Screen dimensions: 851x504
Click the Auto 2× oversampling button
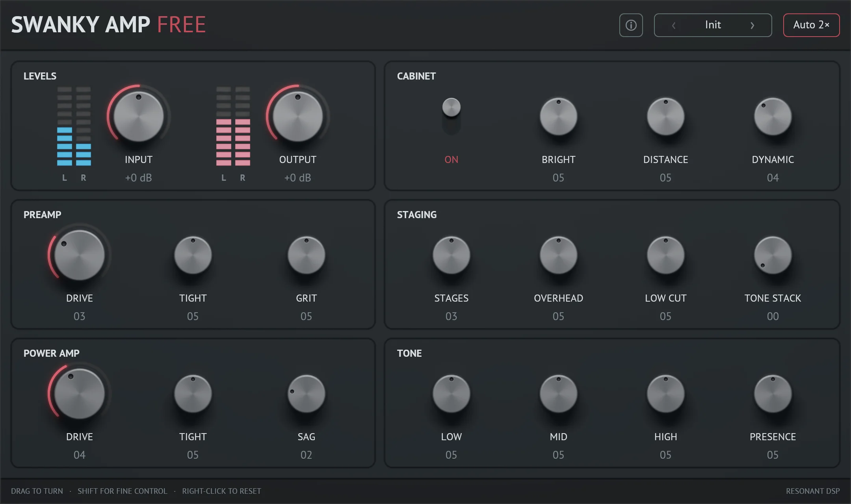coord(811,25)
